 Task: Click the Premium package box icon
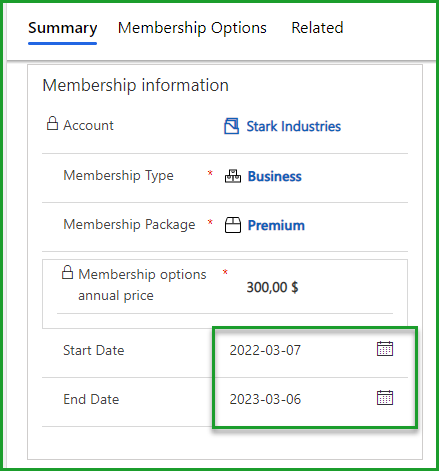point(233,225)
